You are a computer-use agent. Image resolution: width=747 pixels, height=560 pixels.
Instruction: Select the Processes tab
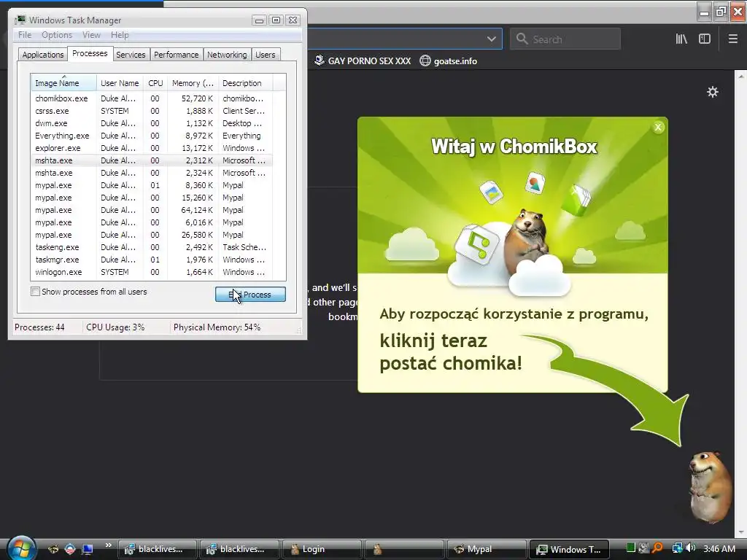(90, 53)
